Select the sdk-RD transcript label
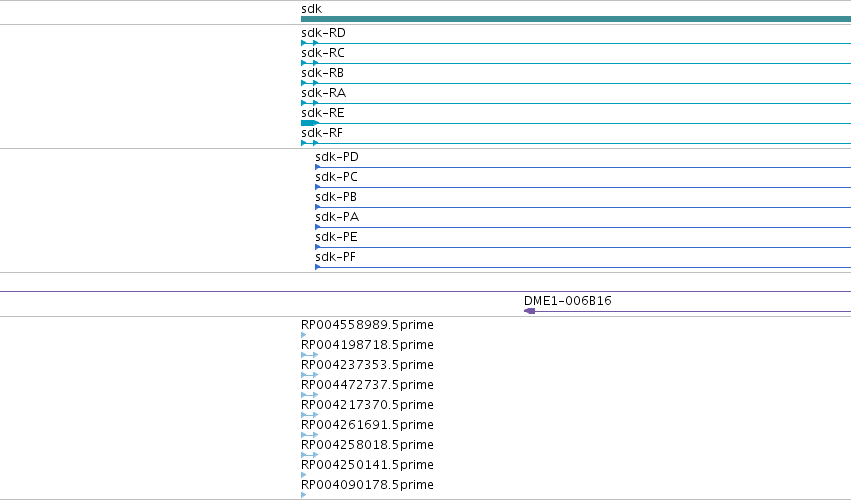The image size is (851, 500). [x=323, y=33]
